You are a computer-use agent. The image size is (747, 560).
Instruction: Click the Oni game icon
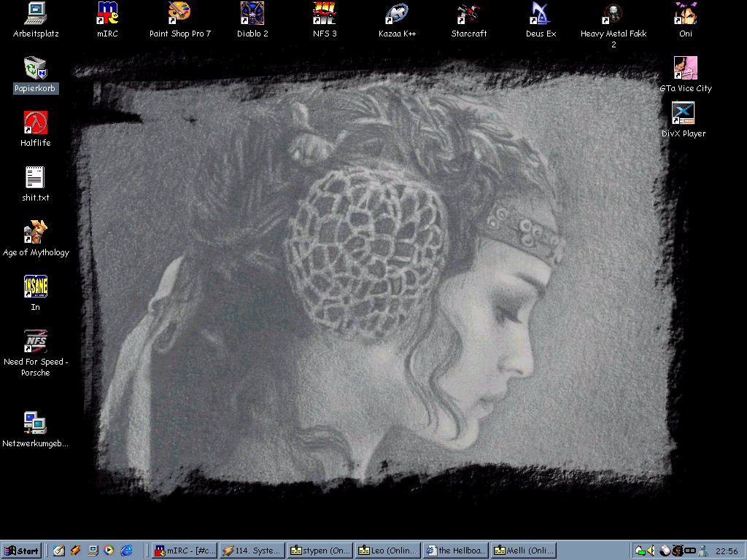pos(686,19)
